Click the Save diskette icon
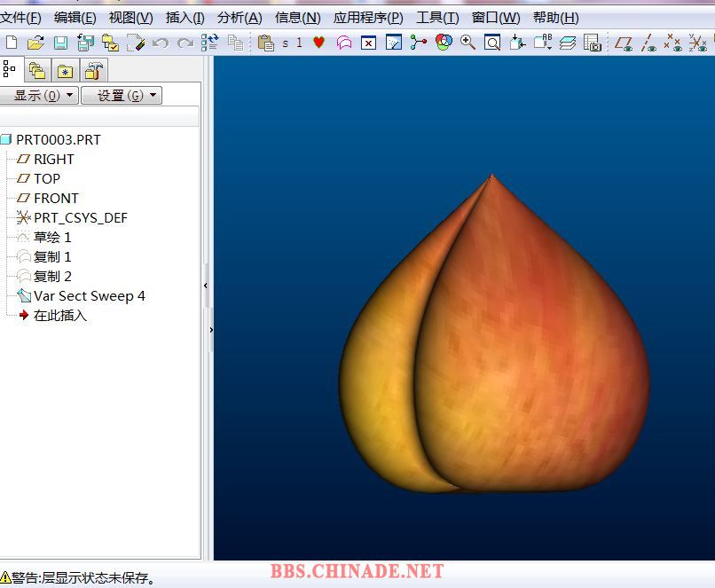Image resolution: width=715 pixels, height=588 pixels. [x=60, y=43]
